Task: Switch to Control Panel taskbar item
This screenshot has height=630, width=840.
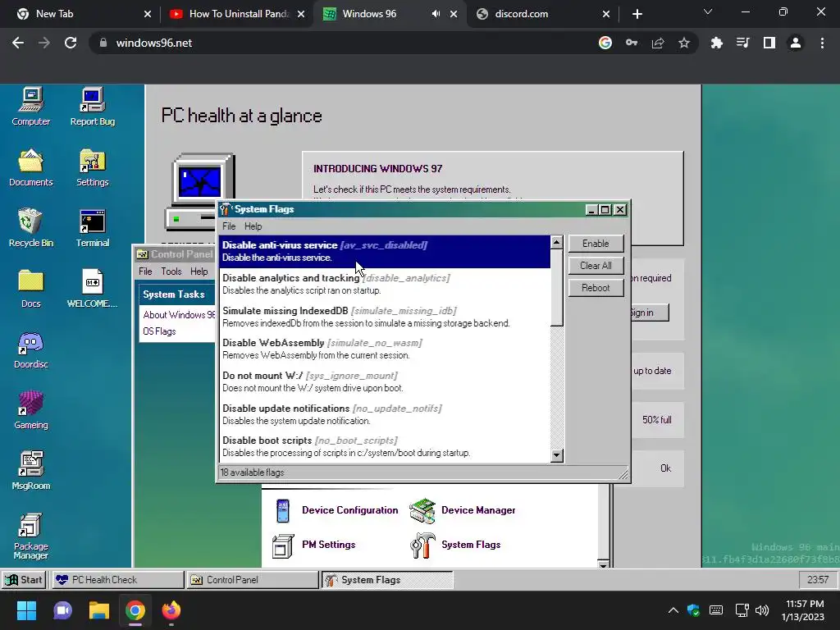Action: pos(253,580)
